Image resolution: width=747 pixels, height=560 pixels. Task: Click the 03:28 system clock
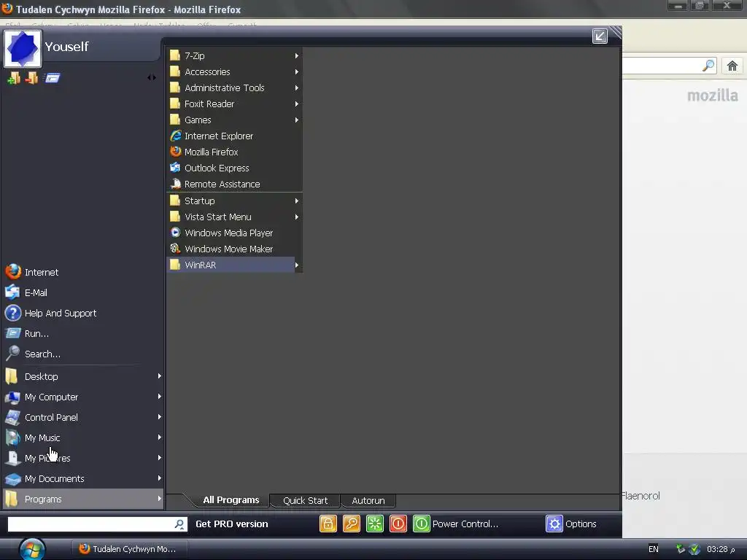pos(721,549)
